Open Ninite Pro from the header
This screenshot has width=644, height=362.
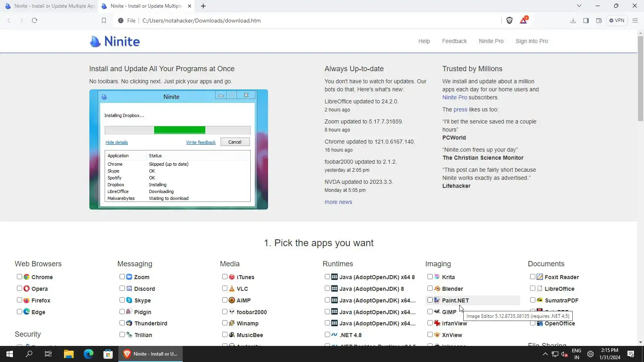[491, 41]
